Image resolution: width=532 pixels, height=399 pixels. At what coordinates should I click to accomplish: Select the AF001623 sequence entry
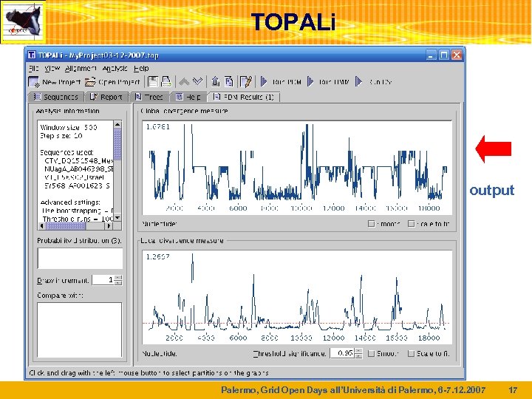click(x=77, y=185)
